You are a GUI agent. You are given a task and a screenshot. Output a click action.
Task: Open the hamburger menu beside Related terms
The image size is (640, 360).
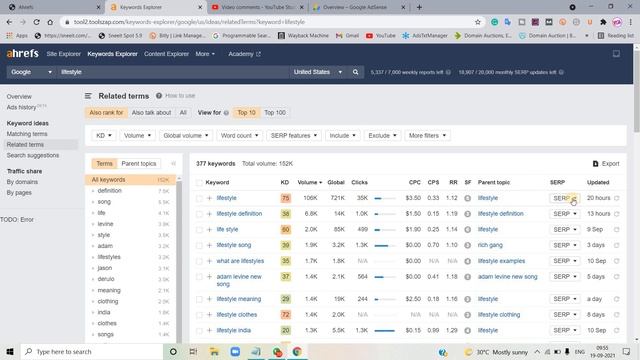(x=88, y=96)
